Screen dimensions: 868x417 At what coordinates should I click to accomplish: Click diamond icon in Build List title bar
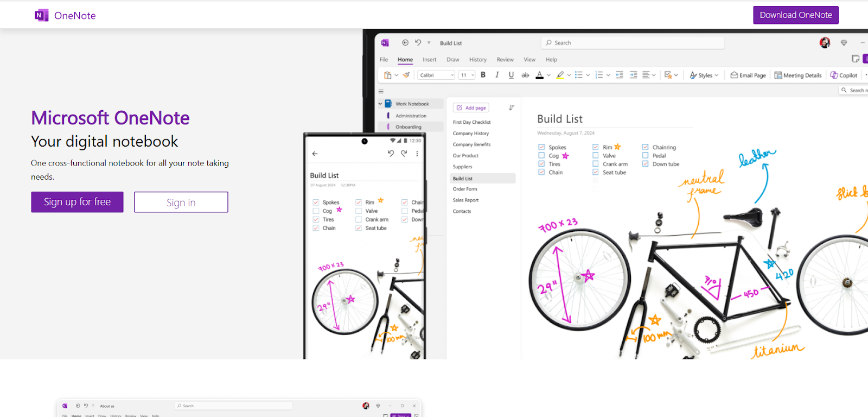[x=844, y=42]
